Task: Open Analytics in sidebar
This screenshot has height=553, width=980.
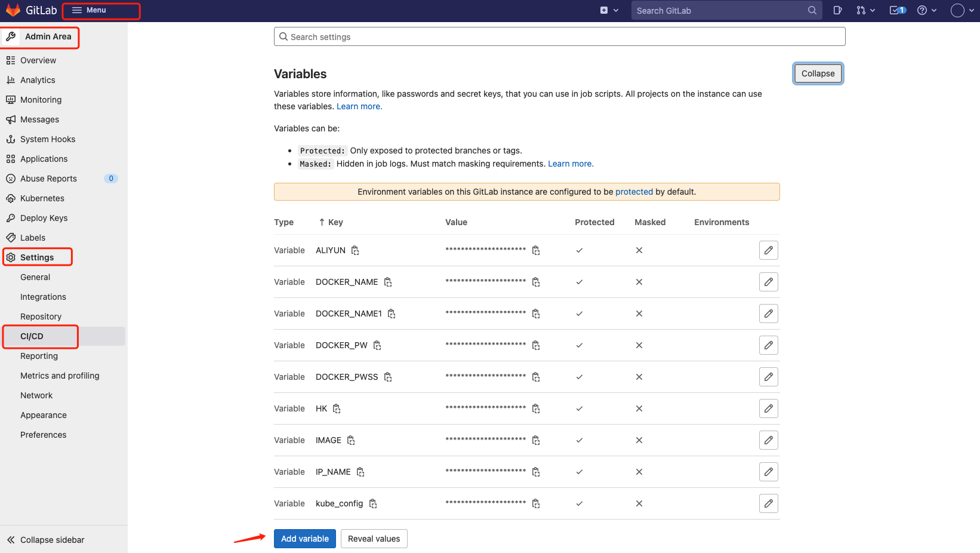Action: [x=38, y=80]
